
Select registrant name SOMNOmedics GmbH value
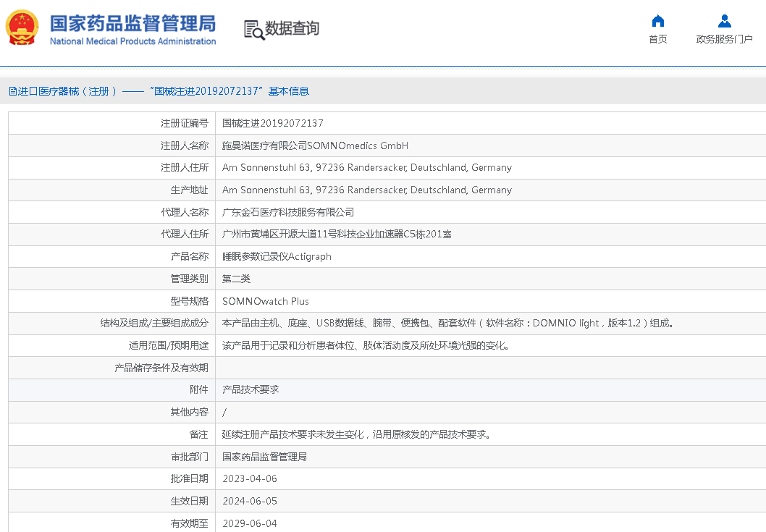coord(315,145)
